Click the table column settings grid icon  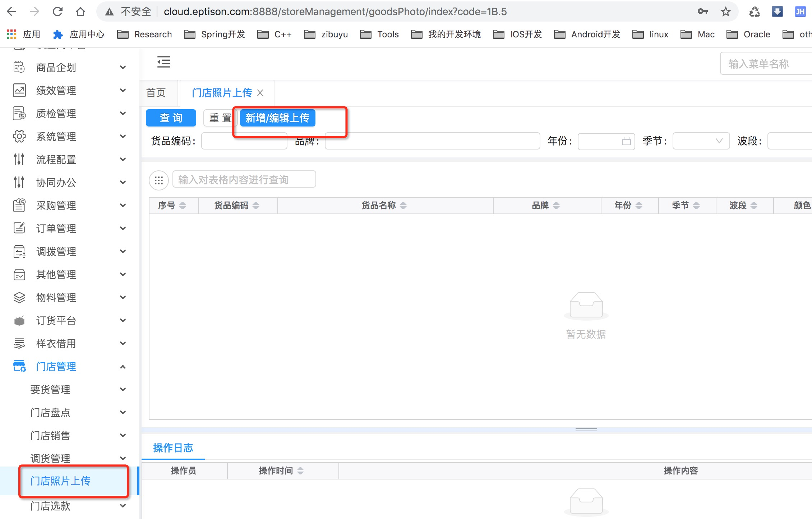159,180
